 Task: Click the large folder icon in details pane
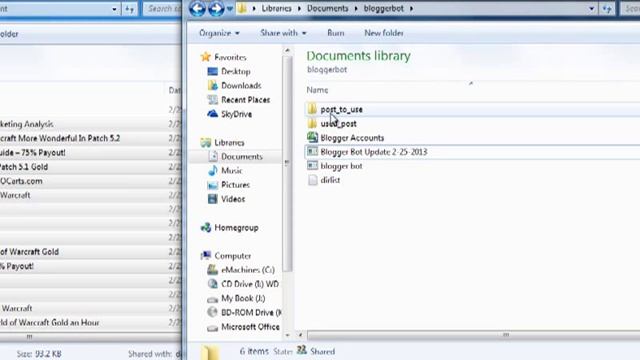point(210,353)
